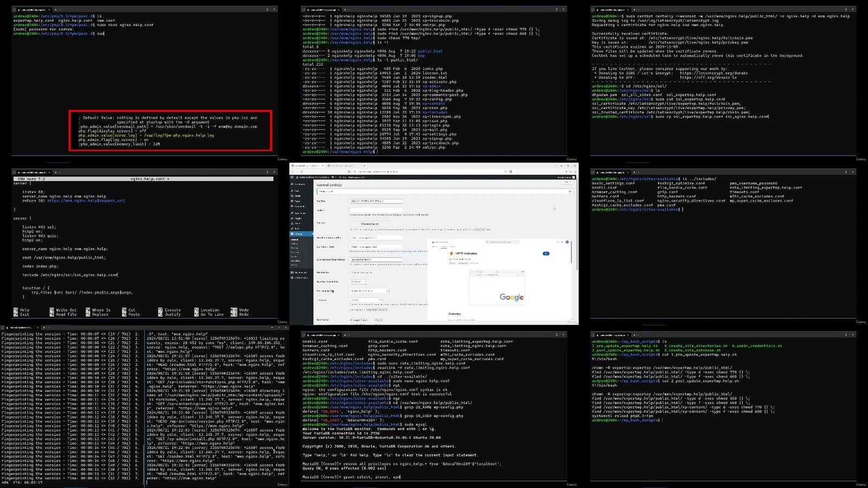
Task: Open the Permalinks settings submenu item
Action: click(x=296, y=261)
